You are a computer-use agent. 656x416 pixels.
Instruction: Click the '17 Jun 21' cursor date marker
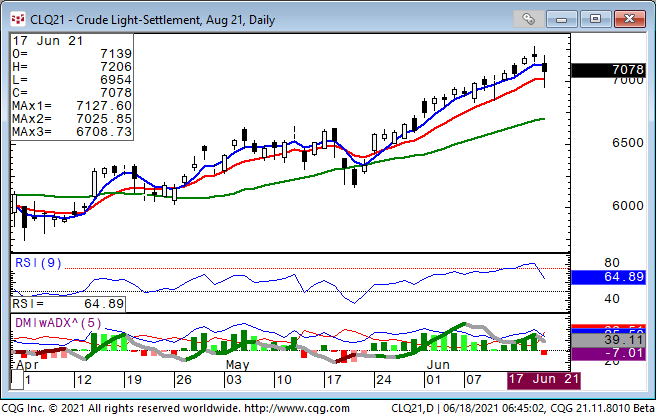coord(544,380)
